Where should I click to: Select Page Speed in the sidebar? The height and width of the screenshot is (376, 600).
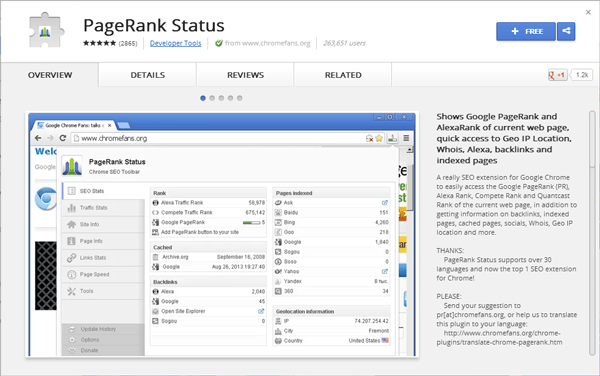pos(103,275)
